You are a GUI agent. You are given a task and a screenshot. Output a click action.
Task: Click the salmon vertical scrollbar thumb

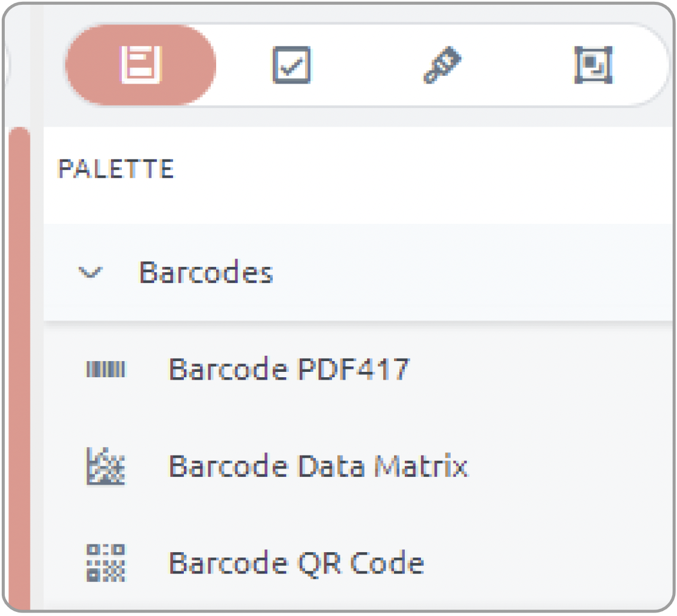coord(20,369)
